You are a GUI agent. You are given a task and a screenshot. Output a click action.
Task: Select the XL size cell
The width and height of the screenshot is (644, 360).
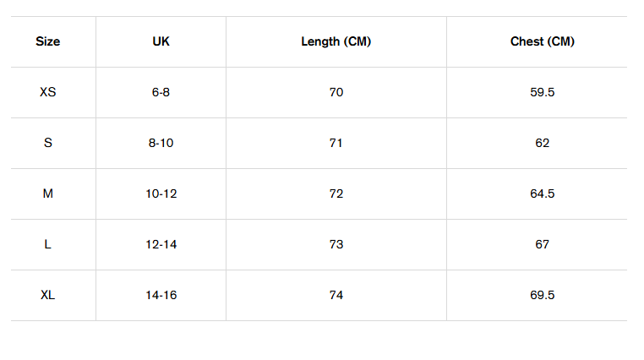pyautogui.click(x=48, y=295)
